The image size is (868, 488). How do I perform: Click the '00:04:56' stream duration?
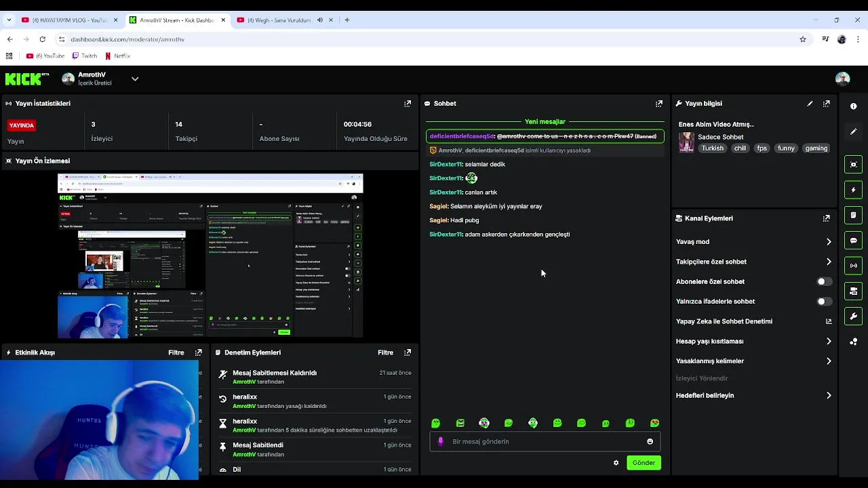point(357,125)
